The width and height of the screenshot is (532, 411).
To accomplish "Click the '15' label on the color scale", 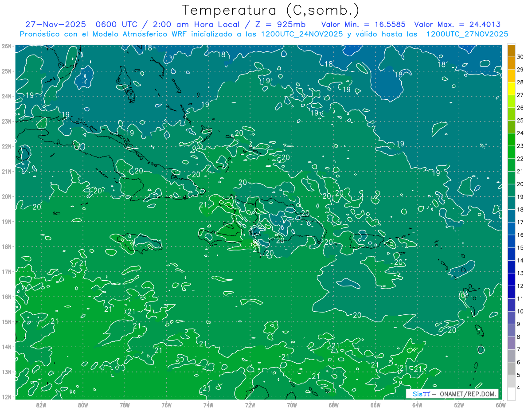I will pos(520,248).
